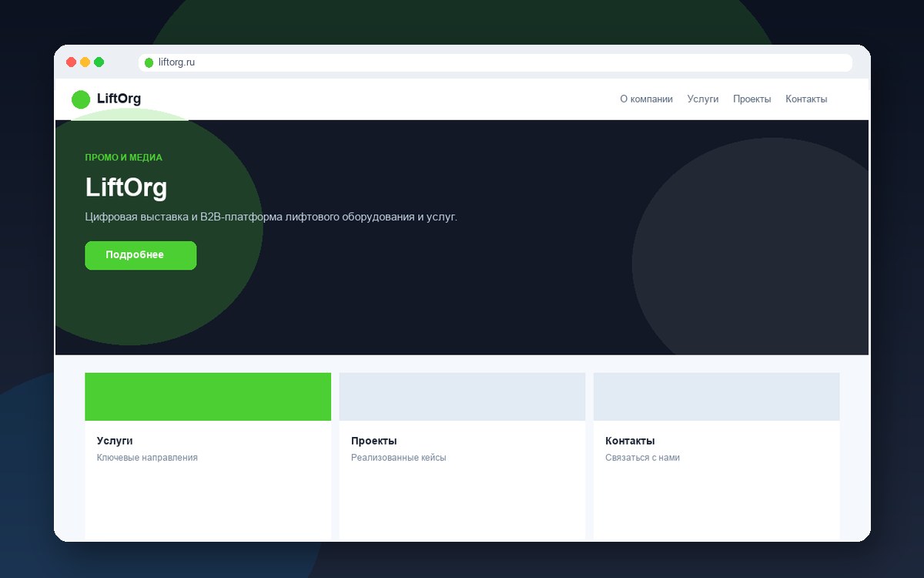Open the Услуги card title
The height and width of the screenshot is (578, 924).
click(x=115, y=441)
